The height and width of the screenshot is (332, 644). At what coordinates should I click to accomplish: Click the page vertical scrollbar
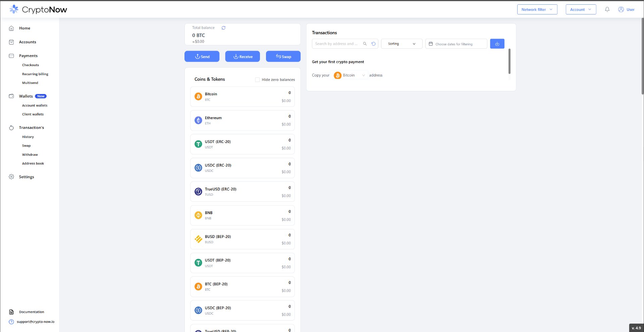[642, 56]
